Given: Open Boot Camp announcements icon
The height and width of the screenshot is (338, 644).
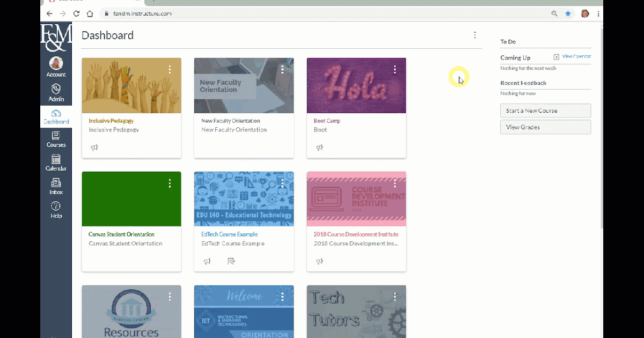Looking at the screenshot, I should pyautogui.click(x=319, y=148).
